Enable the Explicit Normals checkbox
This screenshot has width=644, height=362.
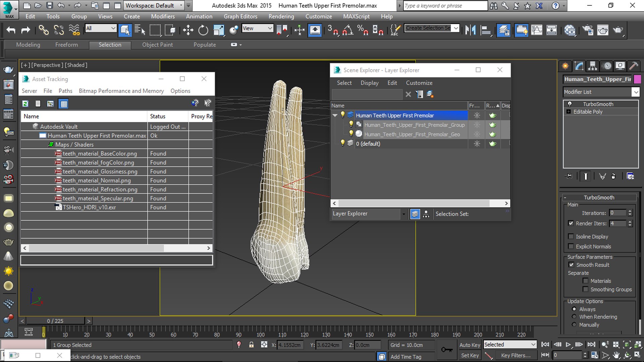tap(571, 246)
